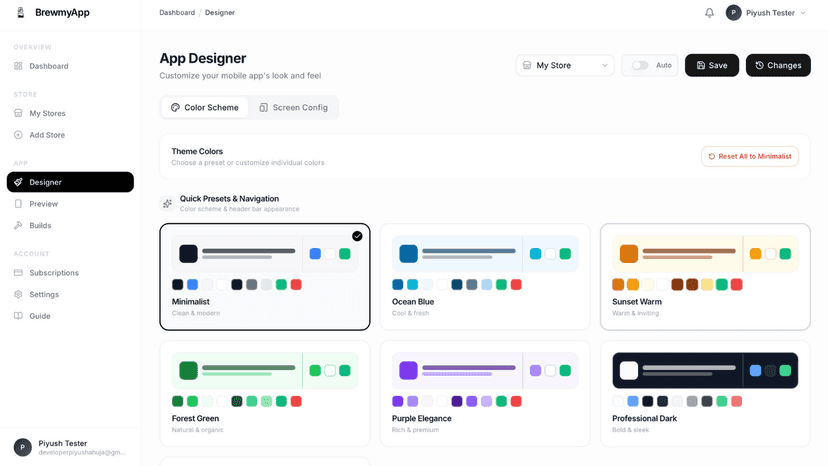Screen dimensions: 828x466
Task: Open Subscriptions in sidebar
Action: tap(70, 273)
